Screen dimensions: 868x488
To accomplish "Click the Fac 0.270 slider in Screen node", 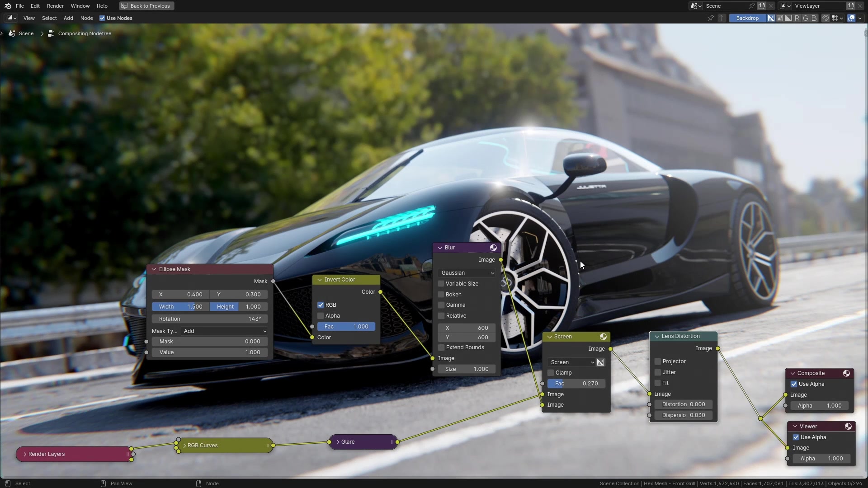I will pyautogui.click(x=576, y=384).
